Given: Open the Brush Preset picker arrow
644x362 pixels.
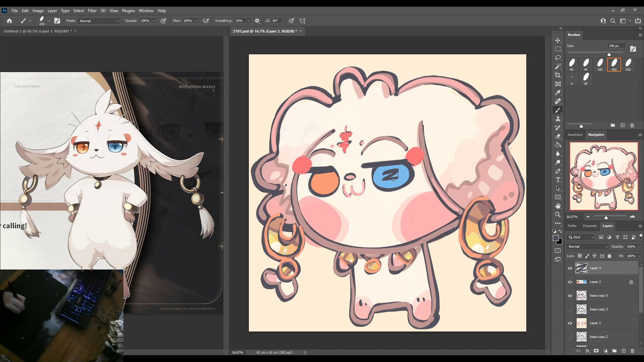Looking at the screenshot, I should [x=49, y=21].
